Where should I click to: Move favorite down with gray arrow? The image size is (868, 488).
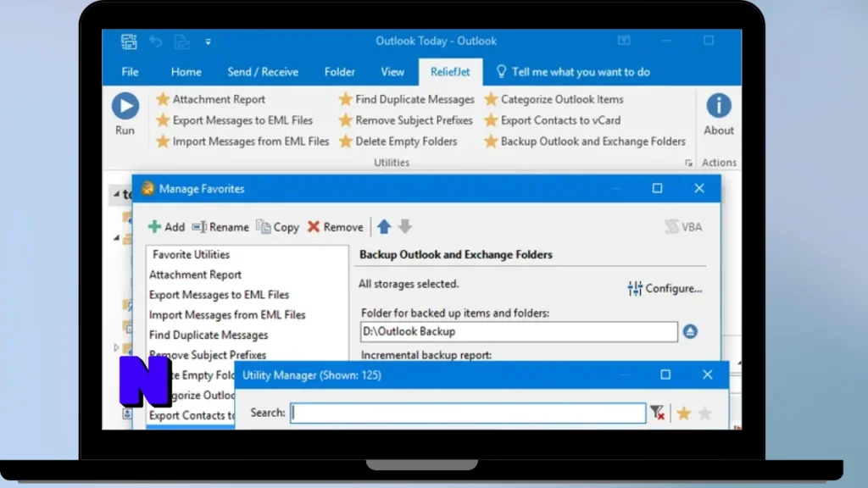pos(405,226)
